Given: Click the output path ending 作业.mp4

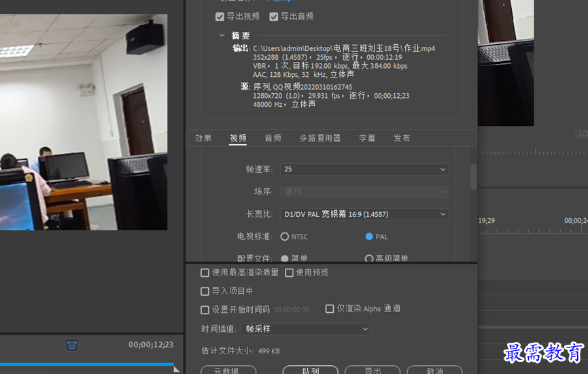Looking at the screenshot, I should [x=344, y=48].
